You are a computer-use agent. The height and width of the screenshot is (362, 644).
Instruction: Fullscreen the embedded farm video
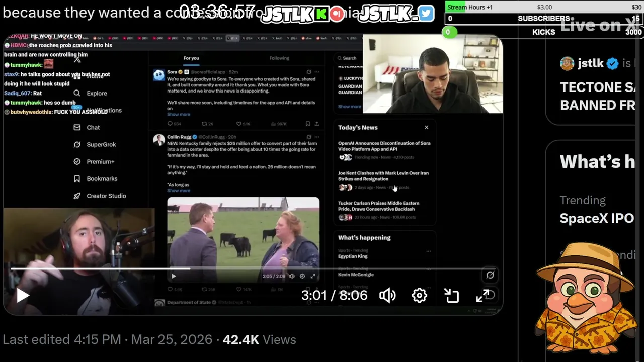[313, 276]
